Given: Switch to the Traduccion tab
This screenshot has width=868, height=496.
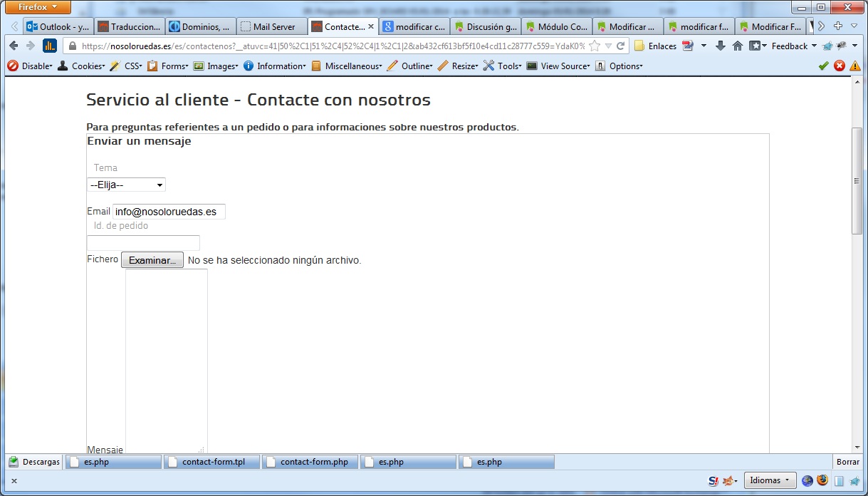Looking at the screenshot, I should click(130, 26).
